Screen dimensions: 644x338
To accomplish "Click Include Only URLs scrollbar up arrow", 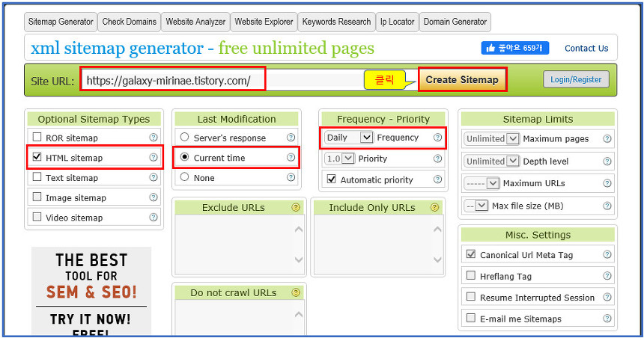I will [438, 230].
